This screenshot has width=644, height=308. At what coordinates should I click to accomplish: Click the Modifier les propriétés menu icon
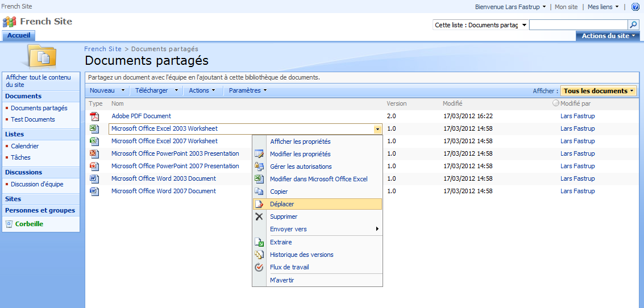tap(259, 154)
